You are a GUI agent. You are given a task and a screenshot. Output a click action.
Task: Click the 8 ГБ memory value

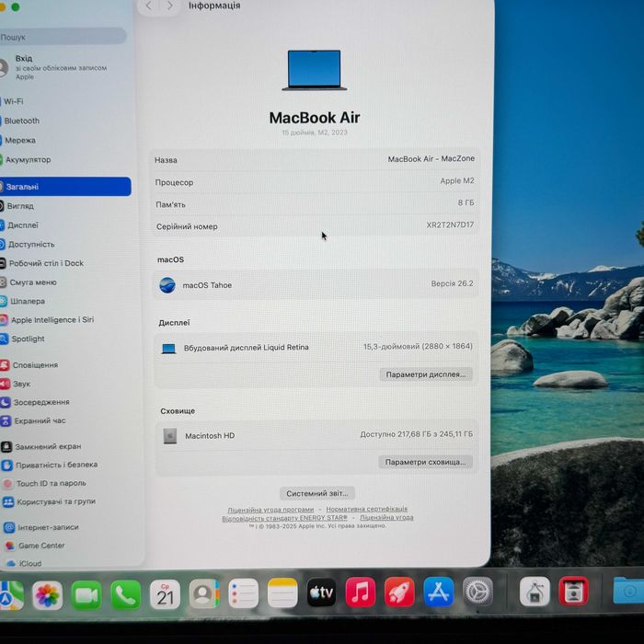(x=466, y=202)
